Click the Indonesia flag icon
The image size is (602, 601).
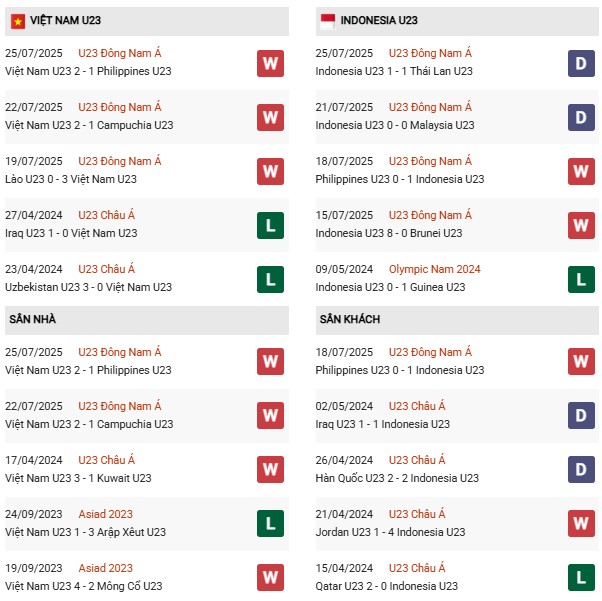[x=328, y=20]
